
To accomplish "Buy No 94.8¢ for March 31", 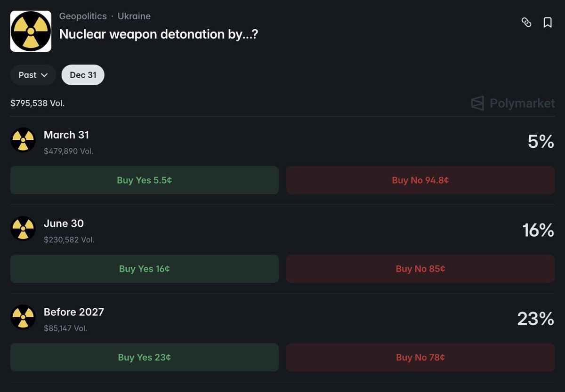I will 420,180.
